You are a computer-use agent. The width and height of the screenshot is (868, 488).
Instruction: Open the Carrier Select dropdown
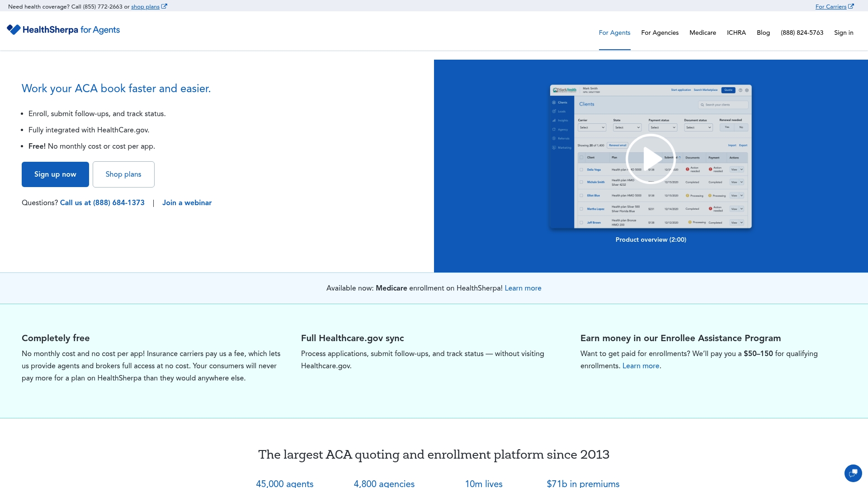(592, 127)
